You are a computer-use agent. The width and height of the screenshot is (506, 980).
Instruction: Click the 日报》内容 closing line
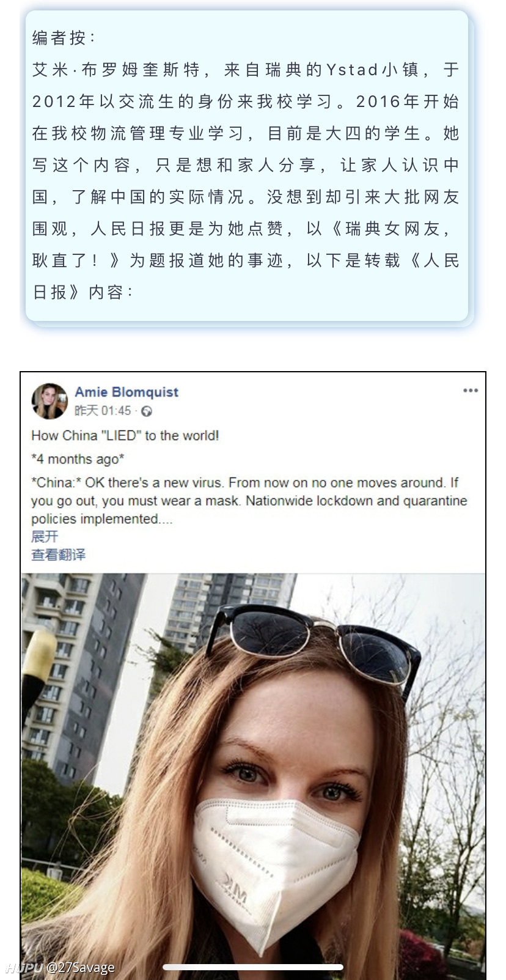coord(82,292)
